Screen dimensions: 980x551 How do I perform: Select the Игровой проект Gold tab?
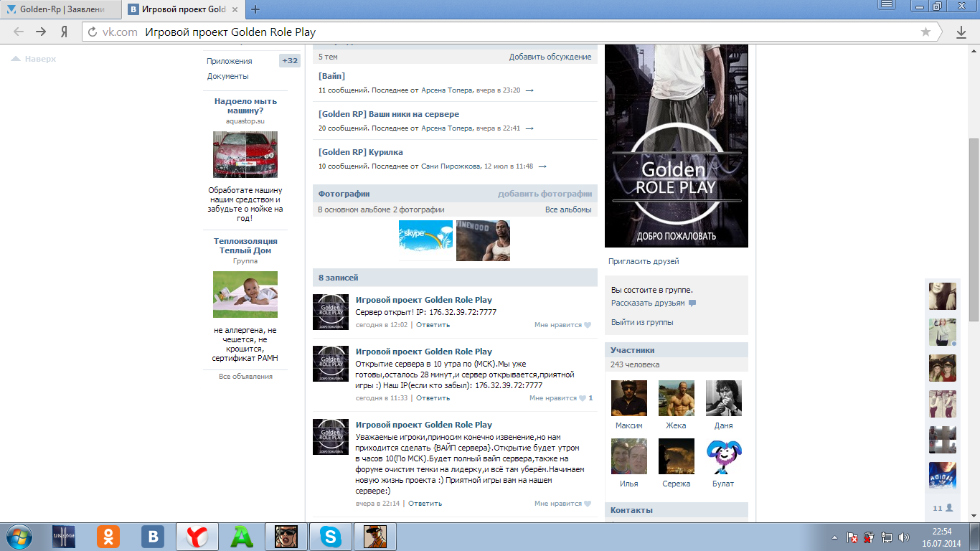click(183, 10)
